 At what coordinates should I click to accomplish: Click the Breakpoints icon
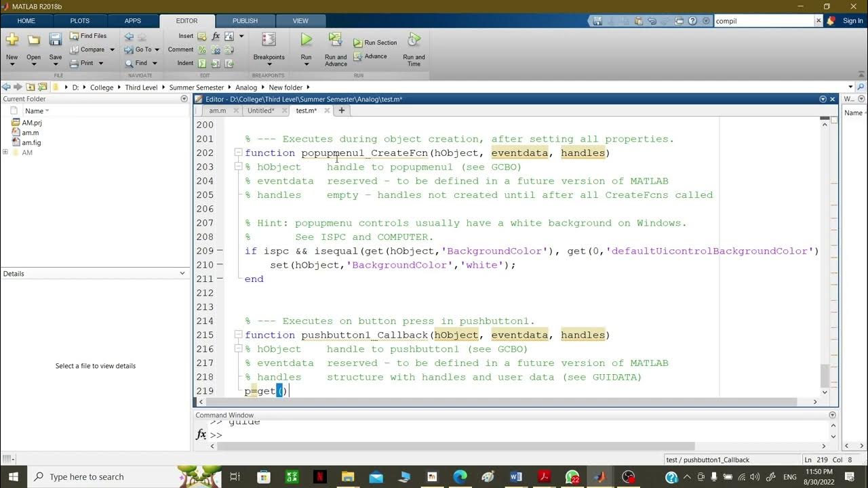[269, 40]
